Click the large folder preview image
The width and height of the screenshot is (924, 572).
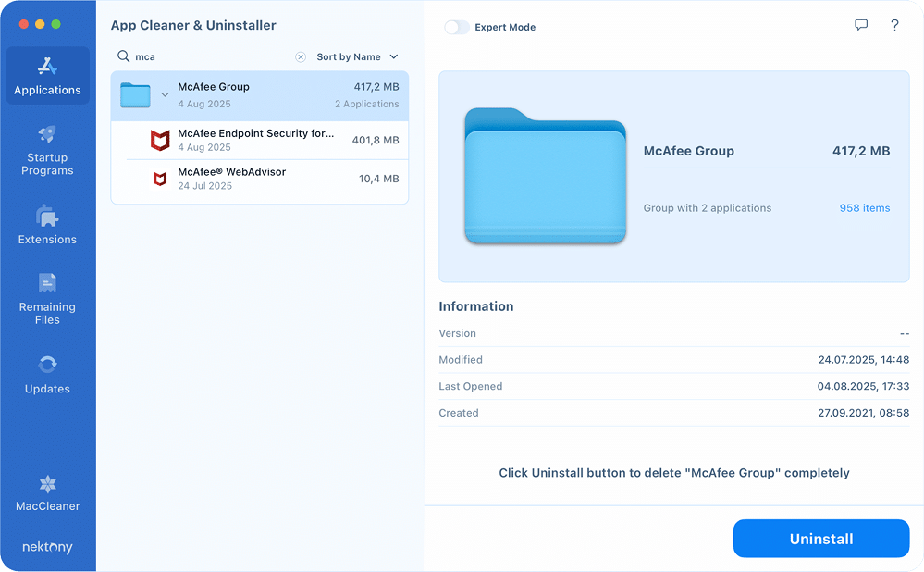(545, 176)
